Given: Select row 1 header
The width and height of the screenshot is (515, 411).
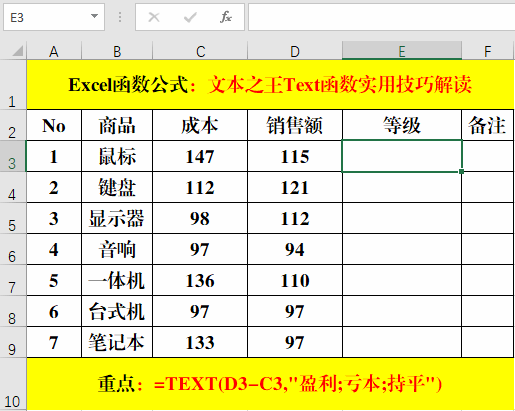Looking at the screenshot, I should tap(13, 85).
